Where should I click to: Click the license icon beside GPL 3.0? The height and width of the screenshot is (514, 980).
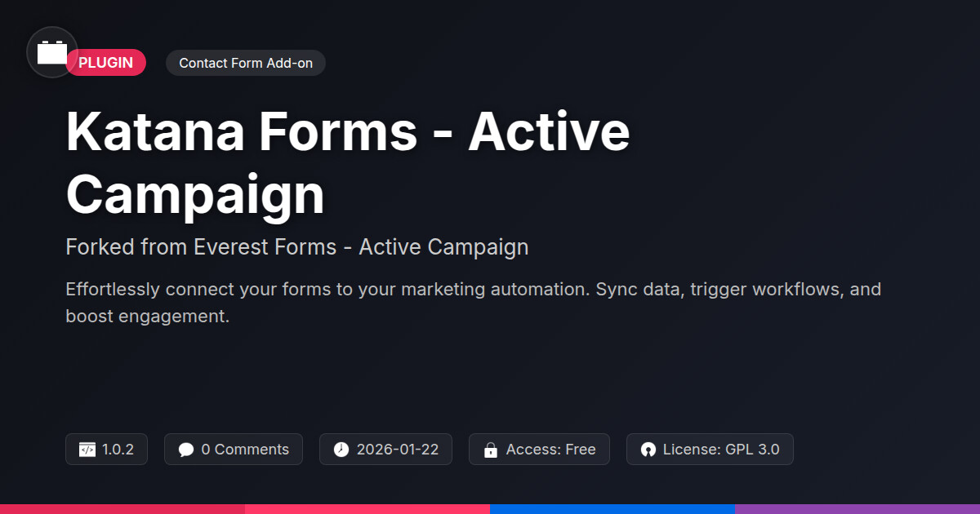[x=648, y=450]
